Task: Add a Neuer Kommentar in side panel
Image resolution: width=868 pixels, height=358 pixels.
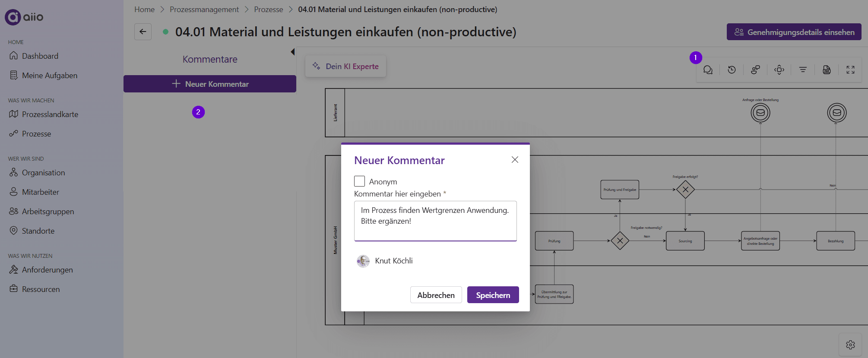Action: (210, 84)
